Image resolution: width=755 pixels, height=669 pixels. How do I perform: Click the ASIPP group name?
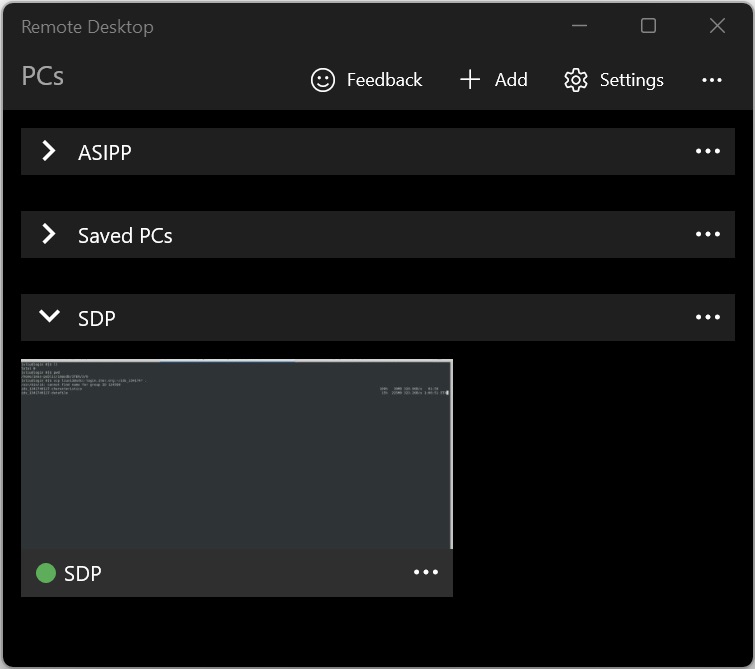[x=104, y=153]
